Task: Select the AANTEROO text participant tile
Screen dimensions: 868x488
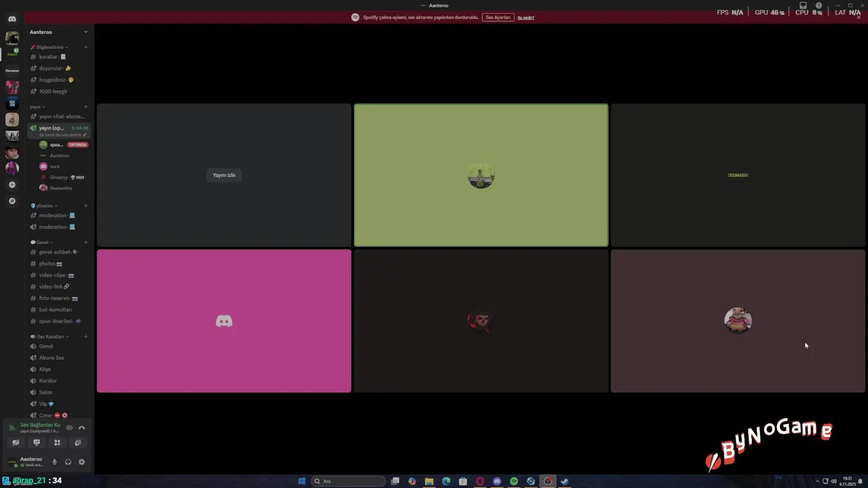Action: coord(738,175)
